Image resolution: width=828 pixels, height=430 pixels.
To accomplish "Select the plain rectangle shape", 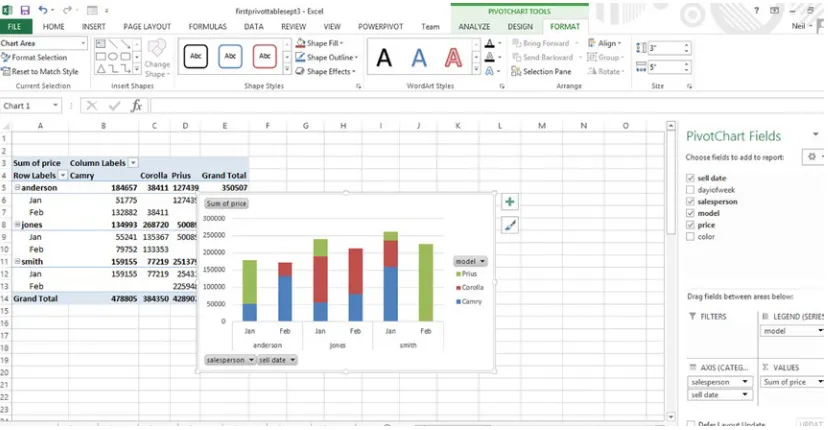I will tap(100, 57).
